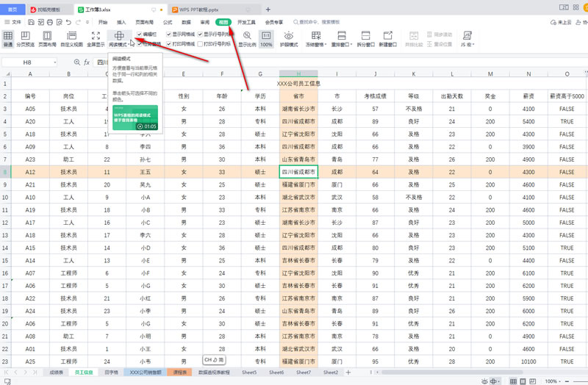
Task: Open Page Break Preview (分页预览)
Action: click(x=26, y=38)
